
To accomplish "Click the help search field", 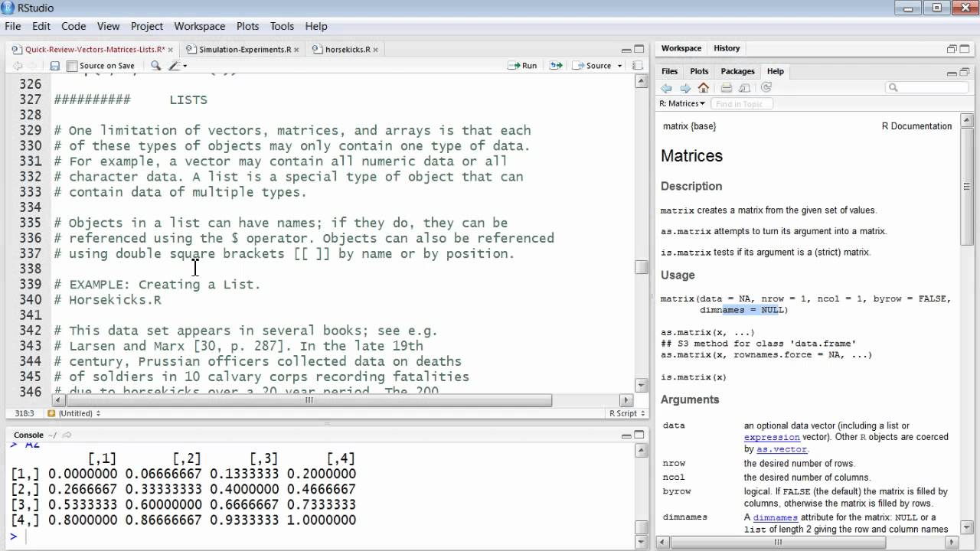I will [x=927, y=88].
